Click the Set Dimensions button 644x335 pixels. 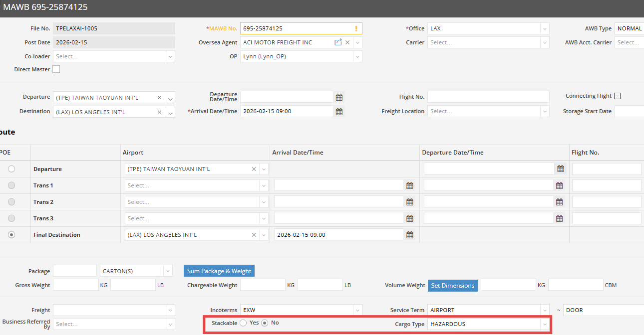coord(452,286)
